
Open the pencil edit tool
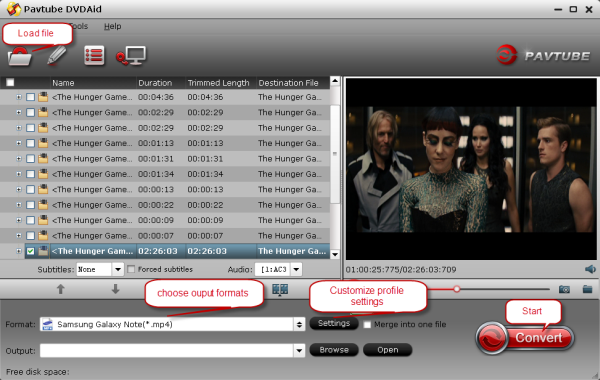(x=57, y=56)
